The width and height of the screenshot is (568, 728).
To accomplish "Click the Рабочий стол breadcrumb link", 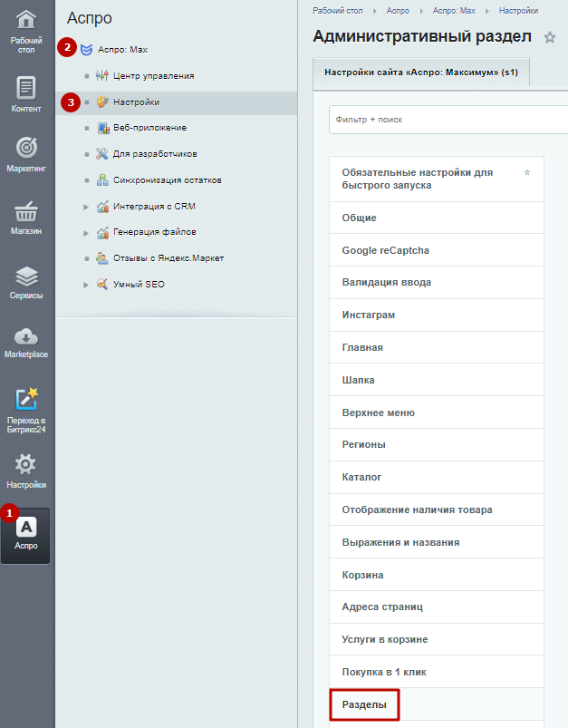I will [338, 11].
